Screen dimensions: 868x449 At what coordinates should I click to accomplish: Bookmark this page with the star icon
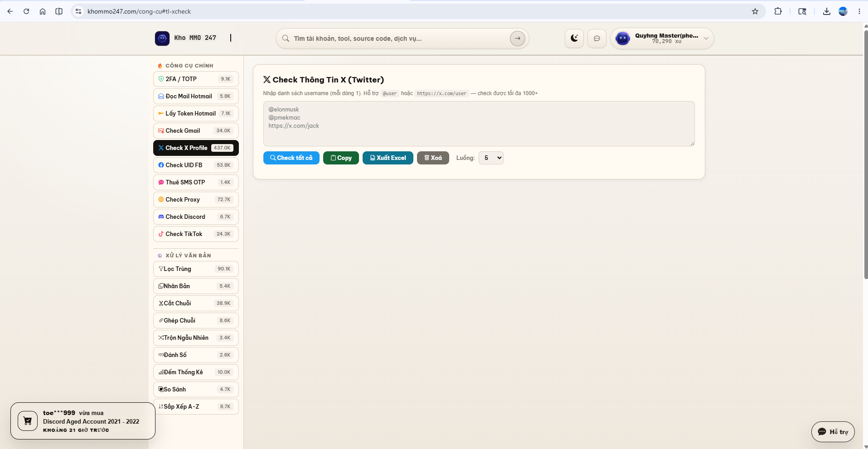coord(755,11)
